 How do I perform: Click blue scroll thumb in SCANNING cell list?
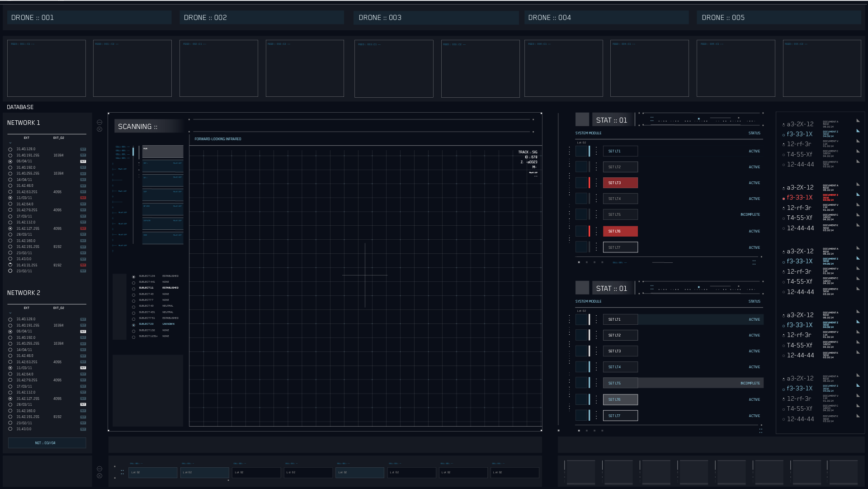pyautogui.click(x=133, y=152)
